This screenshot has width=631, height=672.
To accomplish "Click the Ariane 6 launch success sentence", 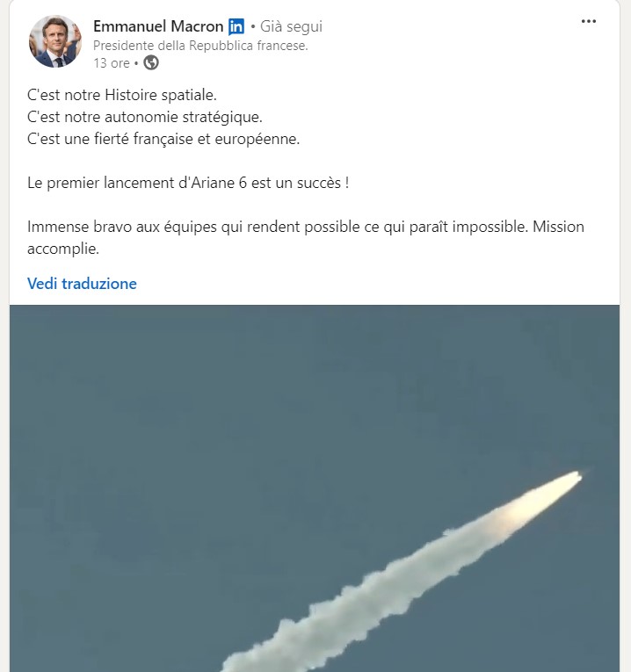I will tap(188, 183).
